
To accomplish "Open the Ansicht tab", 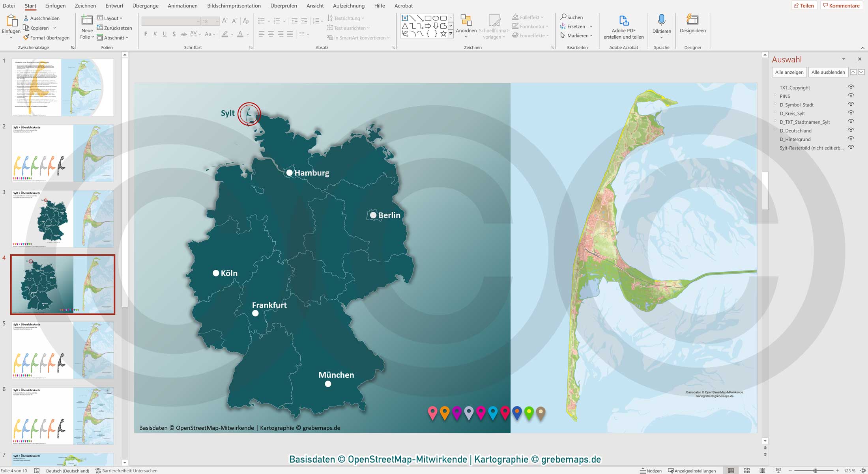I will 314,6.
